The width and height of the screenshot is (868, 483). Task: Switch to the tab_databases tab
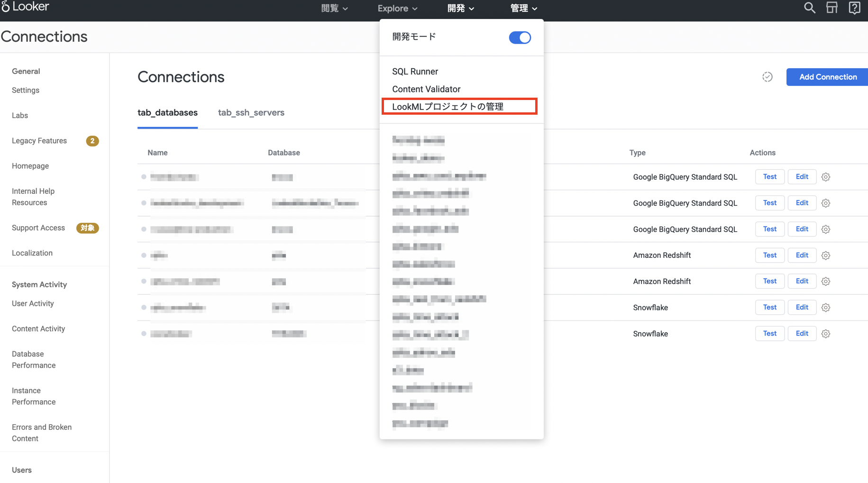tap(167, 113)
